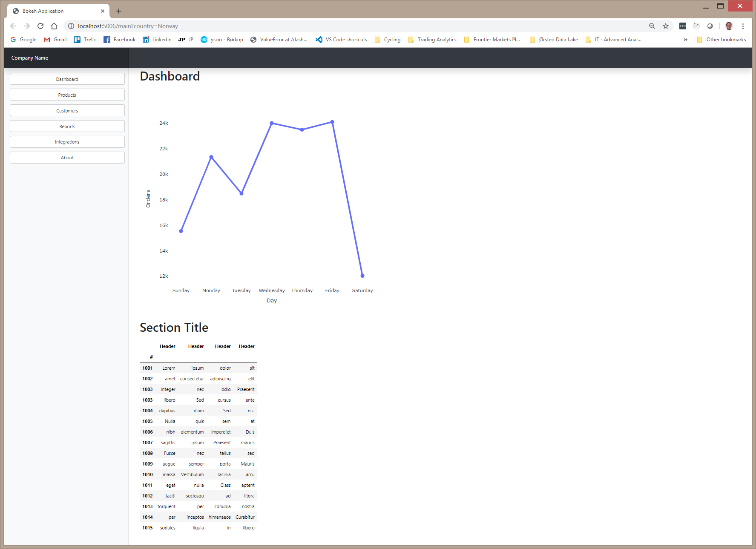Open the ValueError at /dash bookmark
The height and width of the screenshot is (549, 756).
click(279, 39)
